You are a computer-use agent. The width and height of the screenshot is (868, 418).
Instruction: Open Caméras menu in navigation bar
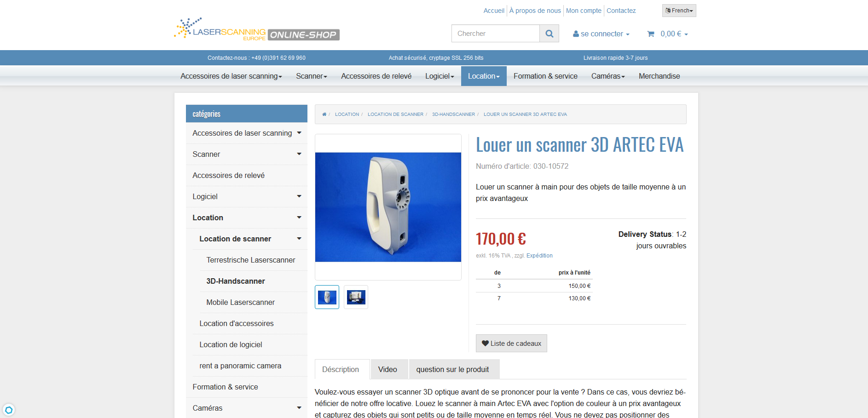coord(608,76)
